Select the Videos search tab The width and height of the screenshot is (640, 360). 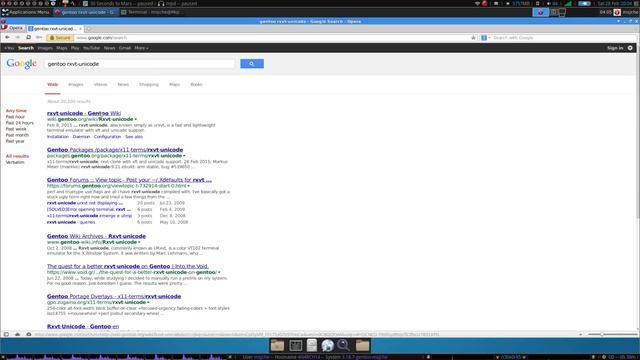(100, 84)
